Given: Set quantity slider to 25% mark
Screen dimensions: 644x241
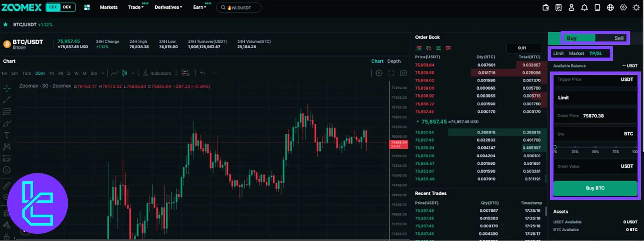Looking at the screenshot, I should point(575,147).
